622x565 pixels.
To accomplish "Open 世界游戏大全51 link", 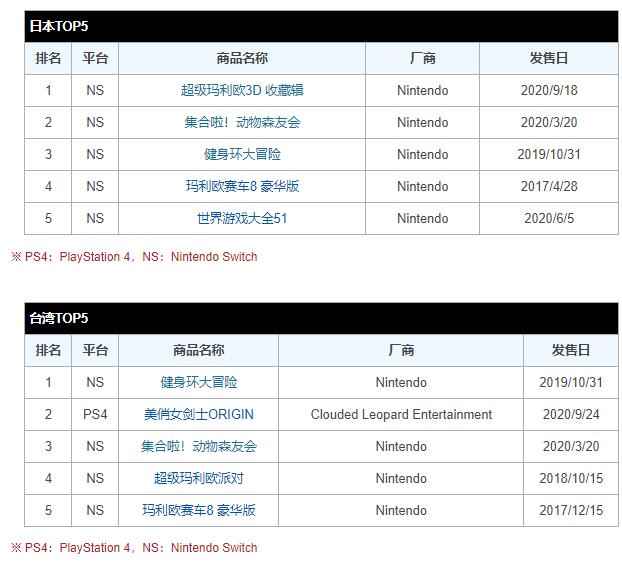I will coord(242,218).
